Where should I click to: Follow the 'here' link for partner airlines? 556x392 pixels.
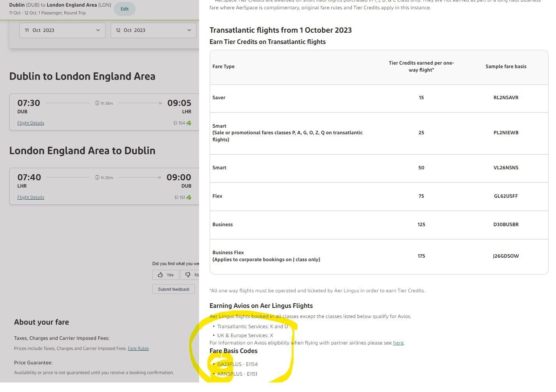[398, 343]
